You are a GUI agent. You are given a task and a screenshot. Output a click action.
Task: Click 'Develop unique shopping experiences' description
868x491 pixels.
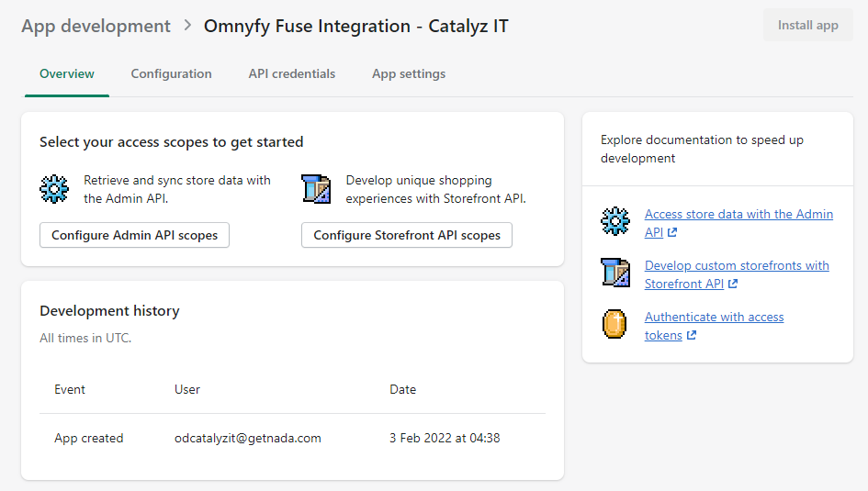[x=435, y=189]
